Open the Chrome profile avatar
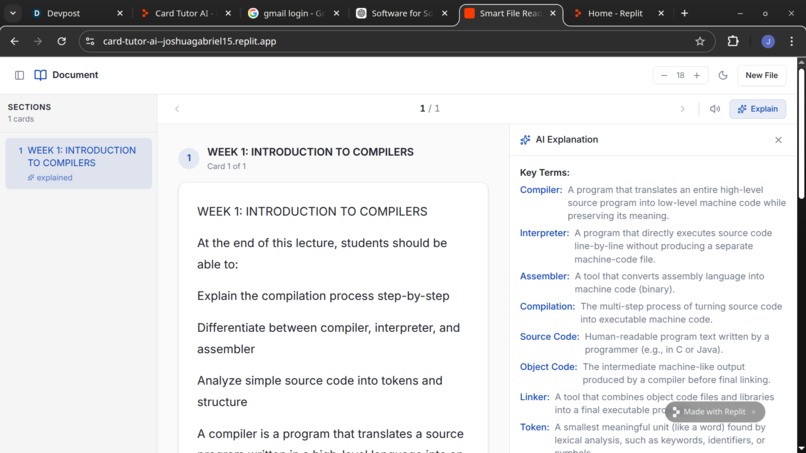Viewport: 806px width, 453px height. 768,41
